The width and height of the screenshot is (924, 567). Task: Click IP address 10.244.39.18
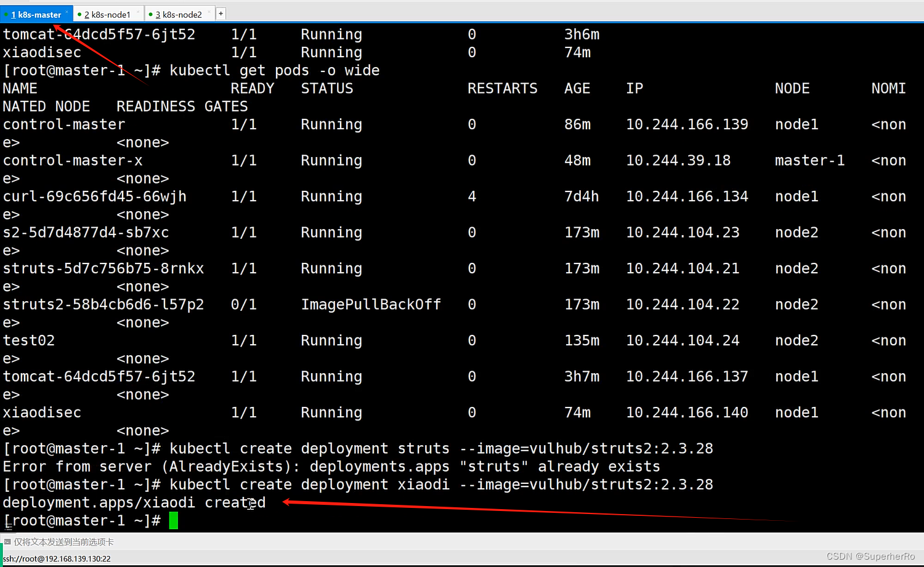(678, 160)
